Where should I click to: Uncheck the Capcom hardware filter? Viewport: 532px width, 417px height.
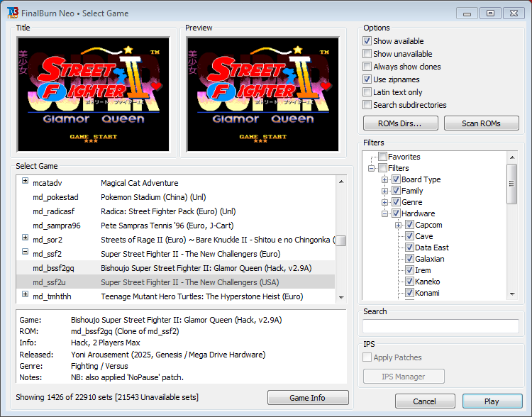pos(409,225)
